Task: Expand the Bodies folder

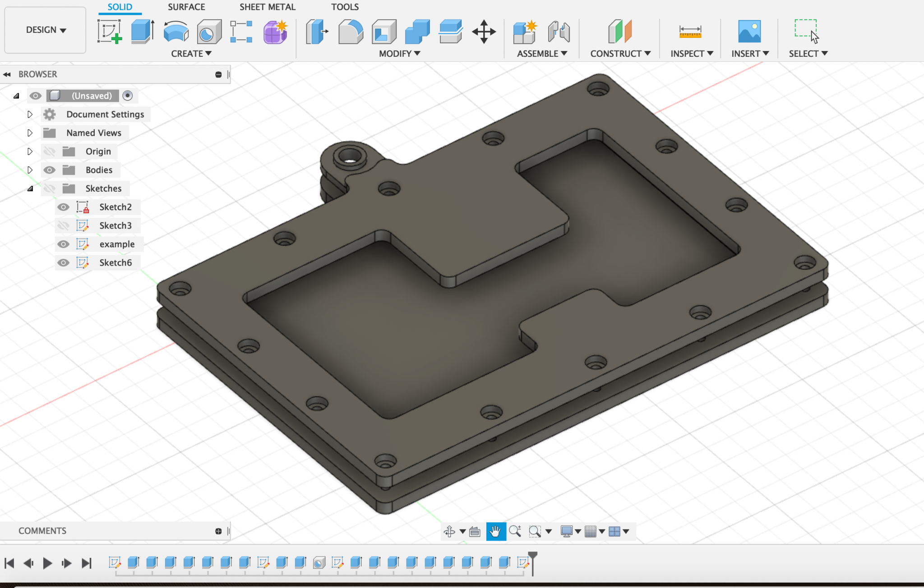Action: click(30, 170)
